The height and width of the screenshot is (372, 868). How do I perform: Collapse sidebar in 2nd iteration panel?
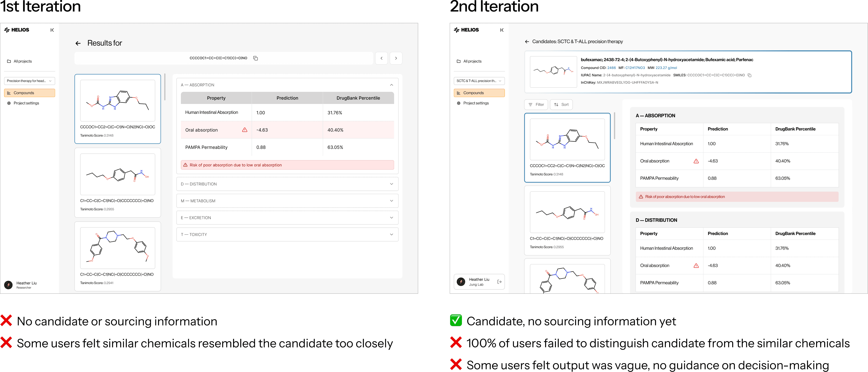502,30
